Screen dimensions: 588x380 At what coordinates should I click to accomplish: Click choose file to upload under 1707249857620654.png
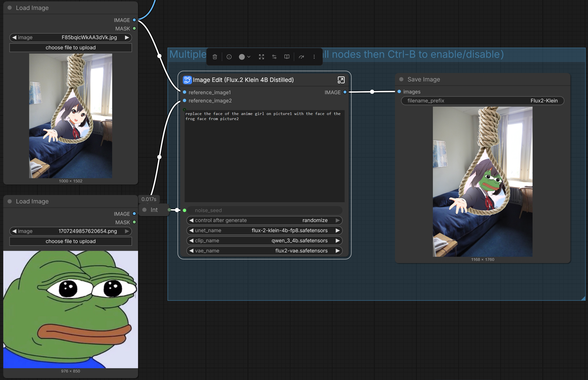point(71,241)
